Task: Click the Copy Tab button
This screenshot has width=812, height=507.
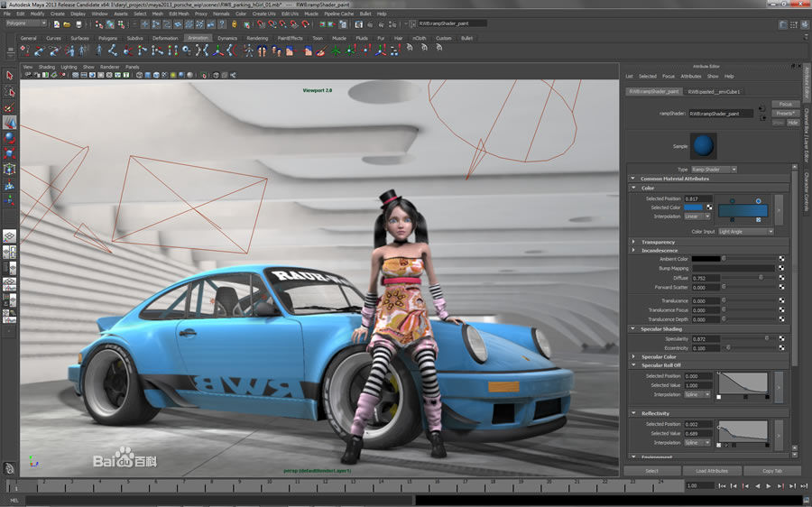Action: tap(772, 471)
